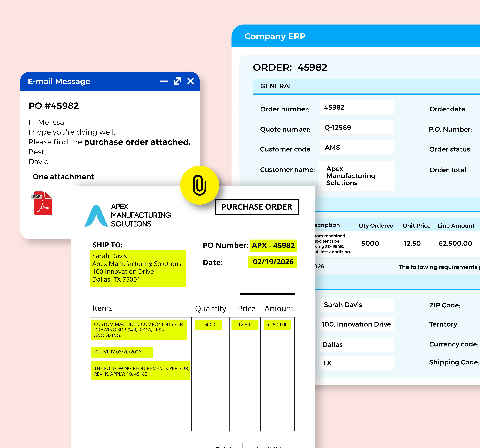The height and width of the screenshot is (448, 480).
Task: Select the highlighted price 12.50 in purchase order
Action: pos(245,325)
